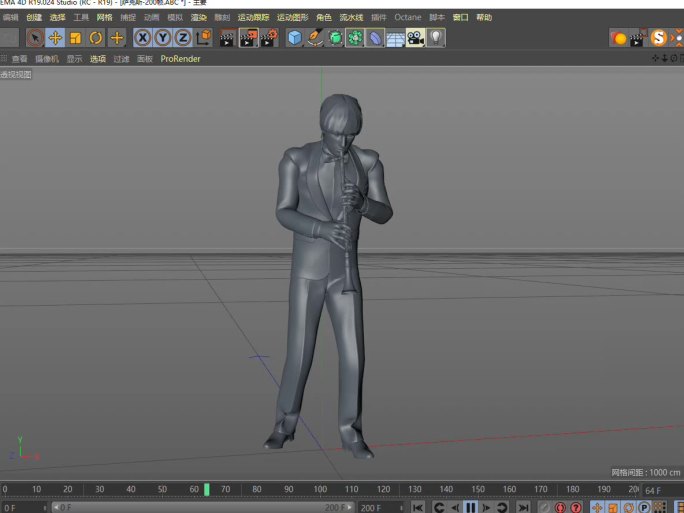Viewport: 684px width, 513px height.
Task: Open viewport 查看 menu
Action: tap(19, 59)
